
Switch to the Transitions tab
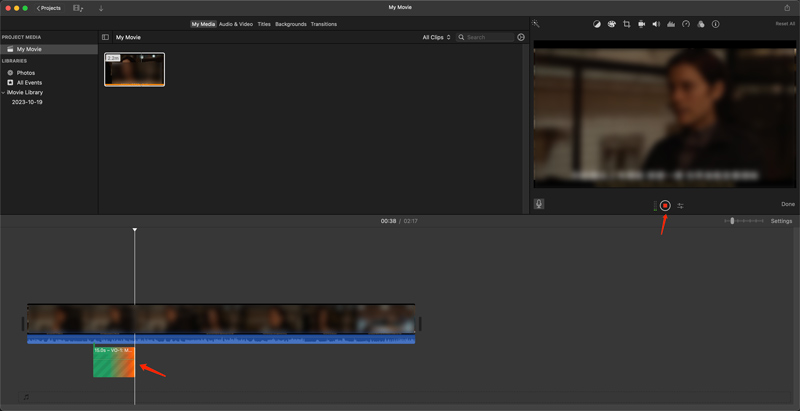(323, 24)
